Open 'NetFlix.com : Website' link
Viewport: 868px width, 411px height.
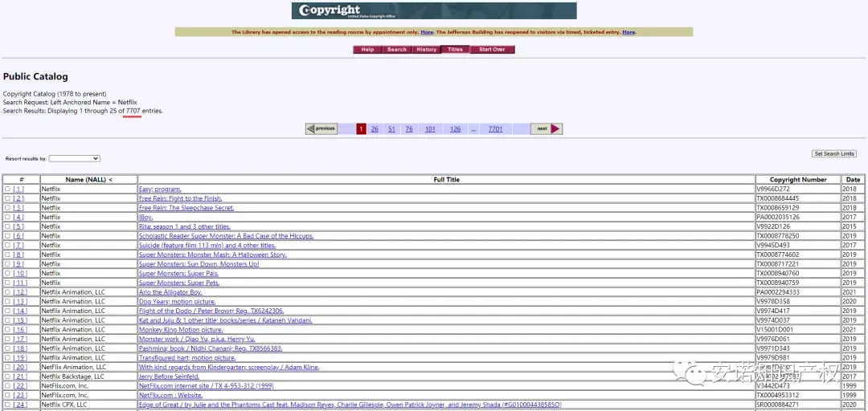(171, 396)
